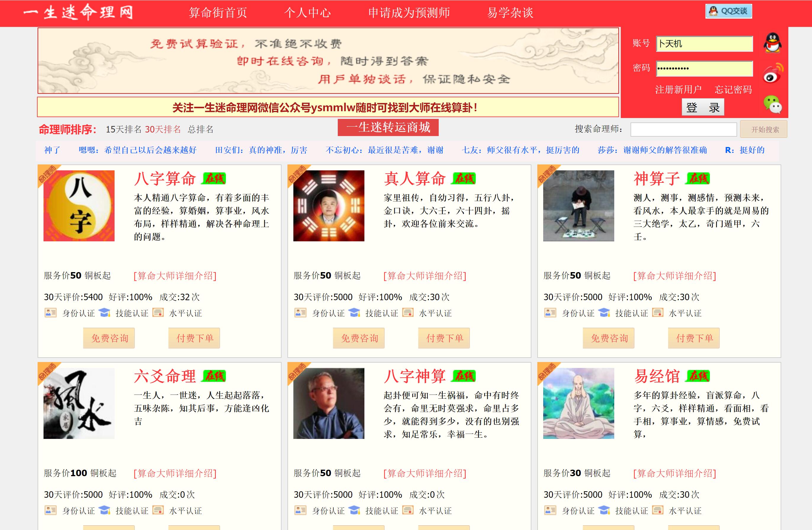Click the 免费试算验证 promotional banner
Viewport: 812px width, 530px height.
(x=328, y=61)
